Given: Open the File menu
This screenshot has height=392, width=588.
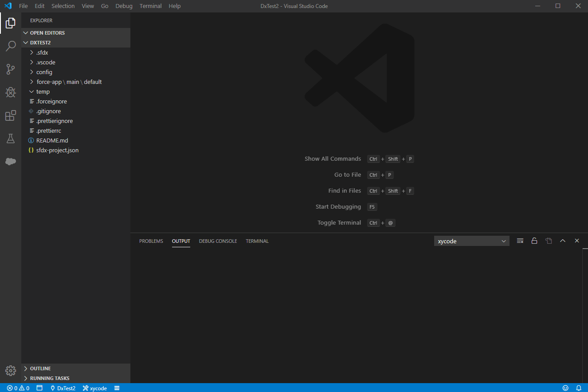Looking at the screenshot, I should click(x=24, y=6).
